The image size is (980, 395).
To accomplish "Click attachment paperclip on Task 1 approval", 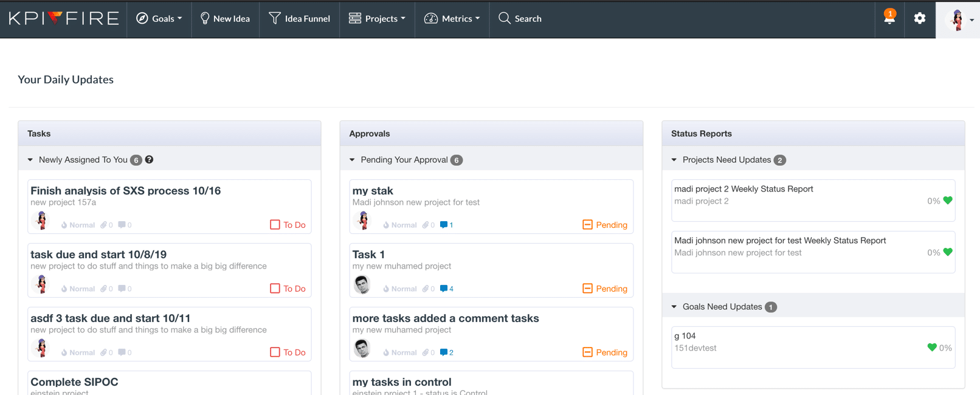I will [x=426, y=289].
